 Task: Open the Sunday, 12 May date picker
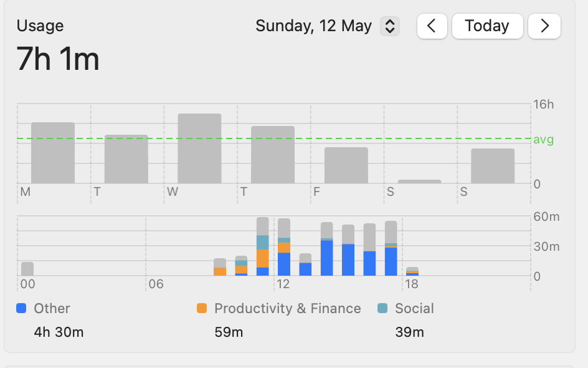pyautogui.click(x=389, y=26)
